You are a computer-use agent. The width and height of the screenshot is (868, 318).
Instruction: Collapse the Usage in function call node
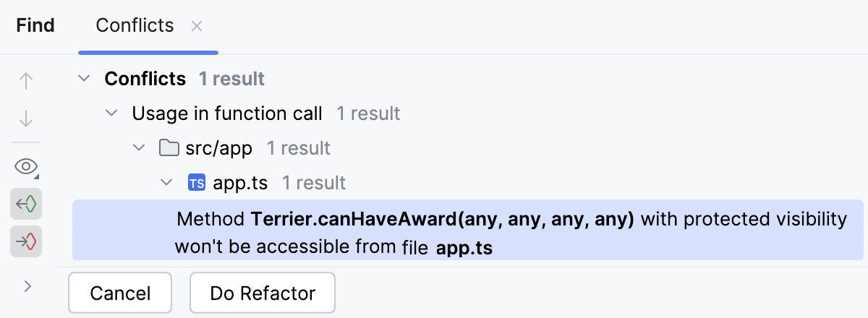click(111, 113)
